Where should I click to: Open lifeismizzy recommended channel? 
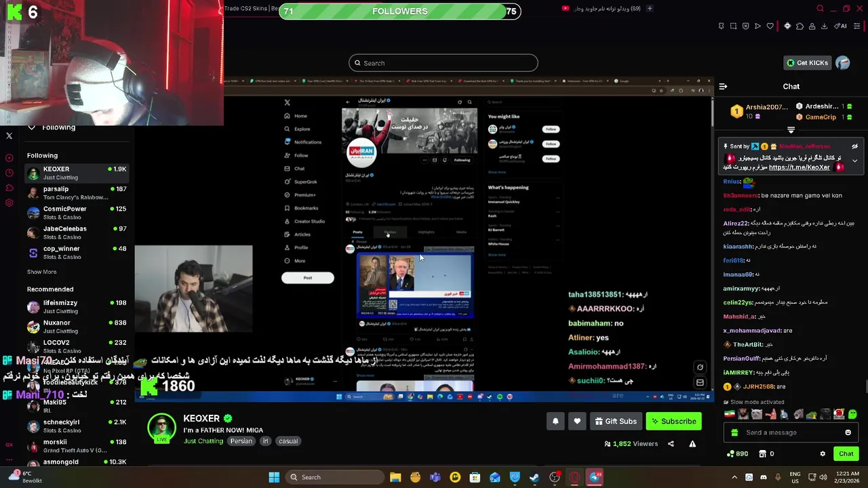(x=77, y=306)
